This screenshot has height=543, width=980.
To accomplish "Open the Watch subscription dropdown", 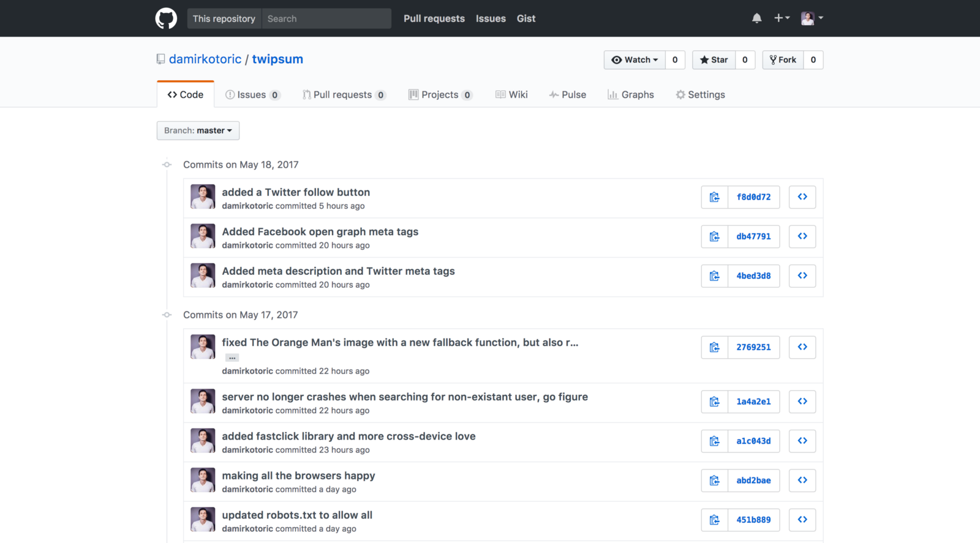I will [635, 60].
